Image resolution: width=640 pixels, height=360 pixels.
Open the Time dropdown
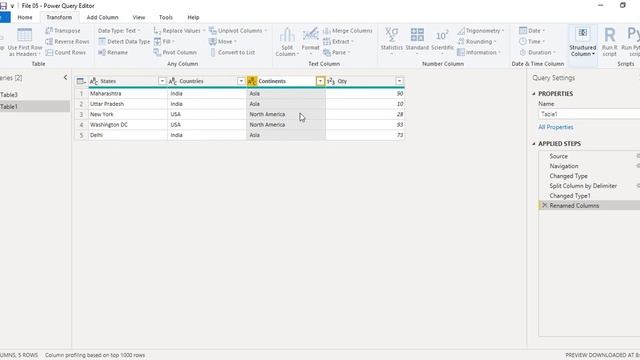coord(532,42)
